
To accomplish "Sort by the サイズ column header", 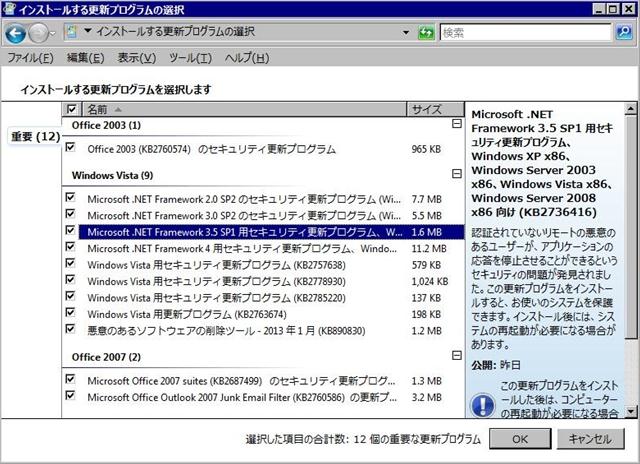I will point(436,109).
